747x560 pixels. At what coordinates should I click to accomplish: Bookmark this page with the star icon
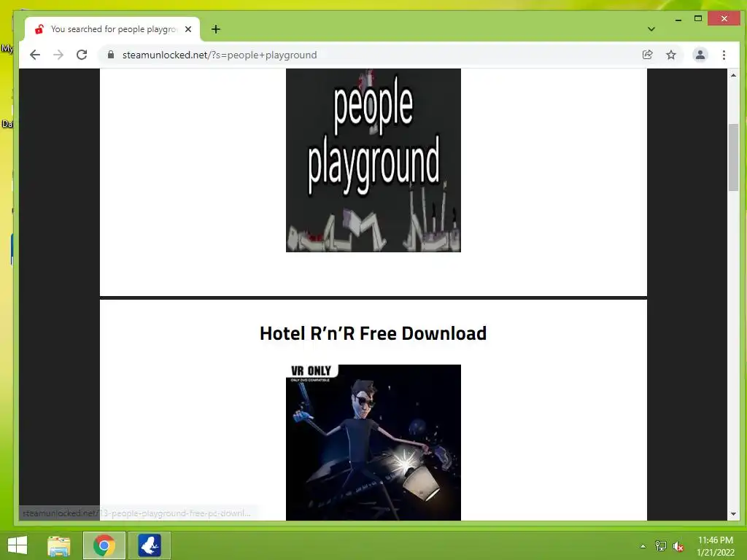click(x=671, y=55)
